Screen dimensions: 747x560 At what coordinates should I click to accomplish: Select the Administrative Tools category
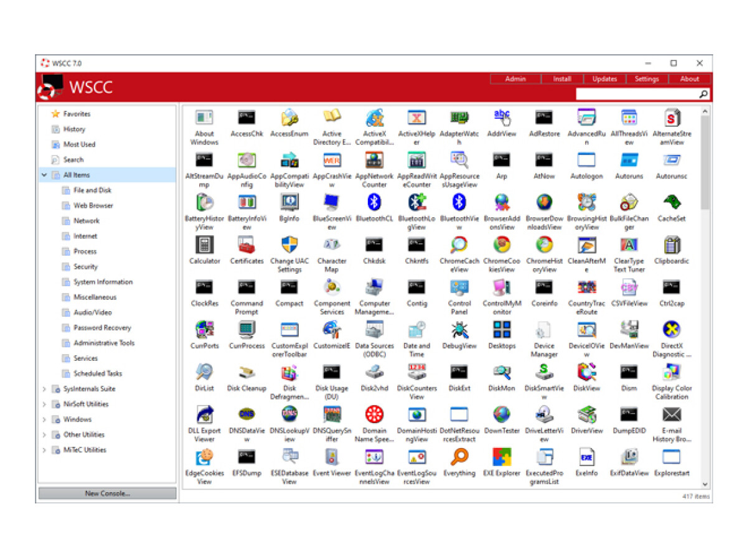click(104, 343)
